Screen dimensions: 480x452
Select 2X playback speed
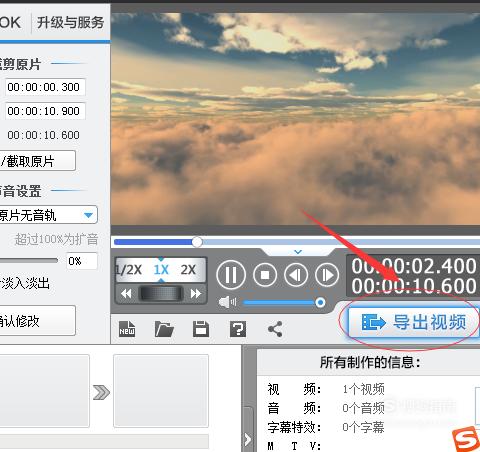pyautogui.click(x=188, y=270)
